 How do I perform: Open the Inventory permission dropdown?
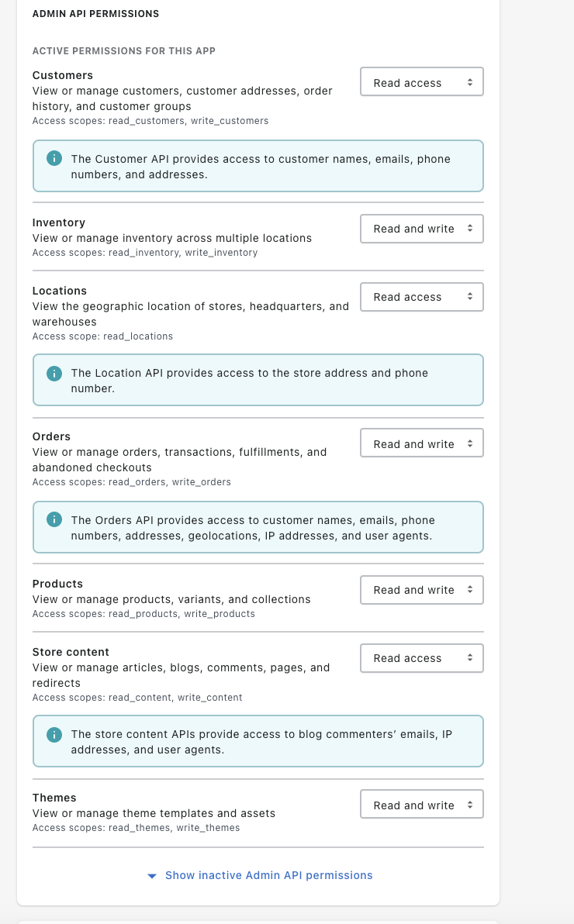422,229
